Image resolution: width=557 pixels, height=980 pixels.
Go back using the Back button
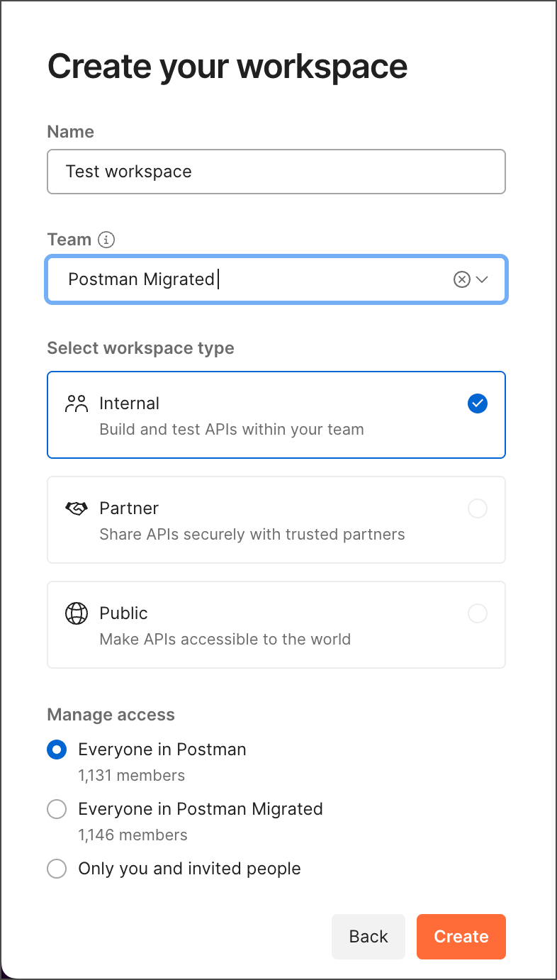[x=368, y=936]
